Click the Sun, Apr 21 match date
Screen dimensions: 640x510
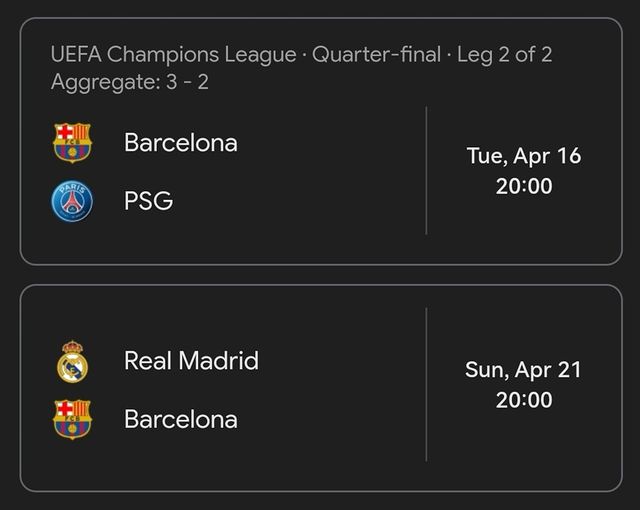coord(523,370)
